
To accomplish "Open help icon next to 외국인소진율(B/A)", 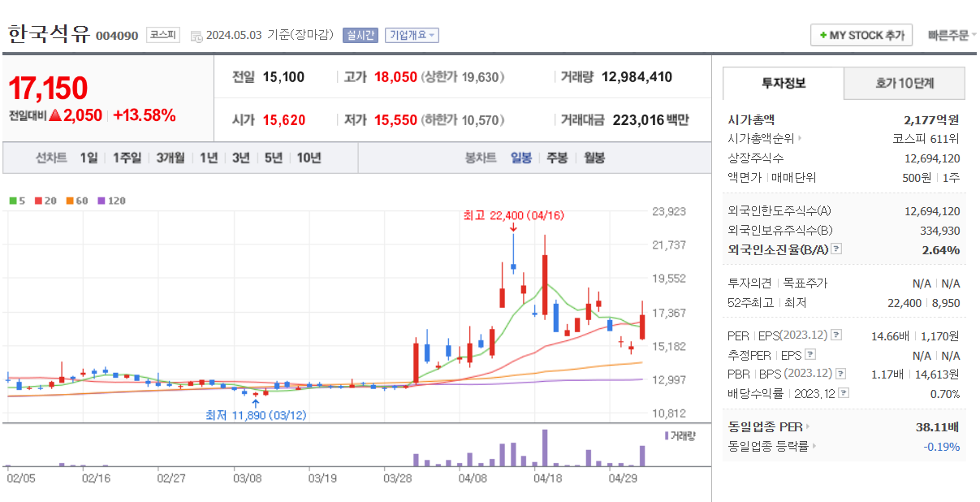I will (836, 249).
